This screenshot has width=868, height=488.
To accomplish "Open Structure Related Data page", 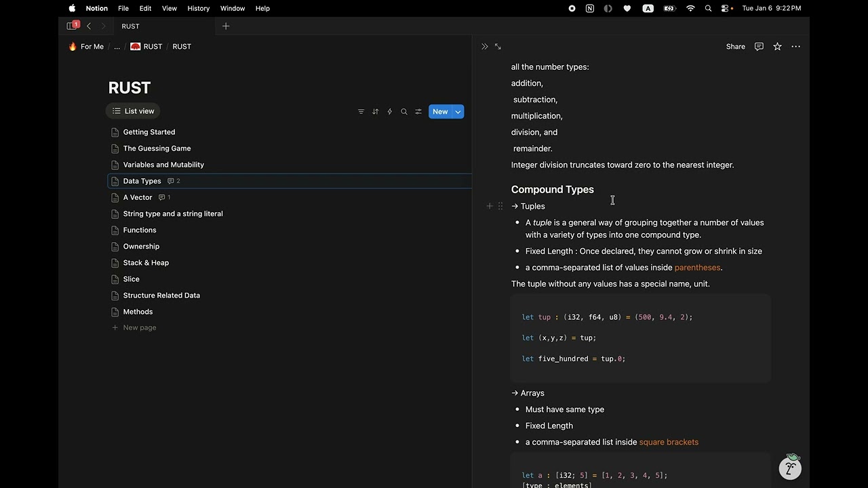I will [290, 295].
